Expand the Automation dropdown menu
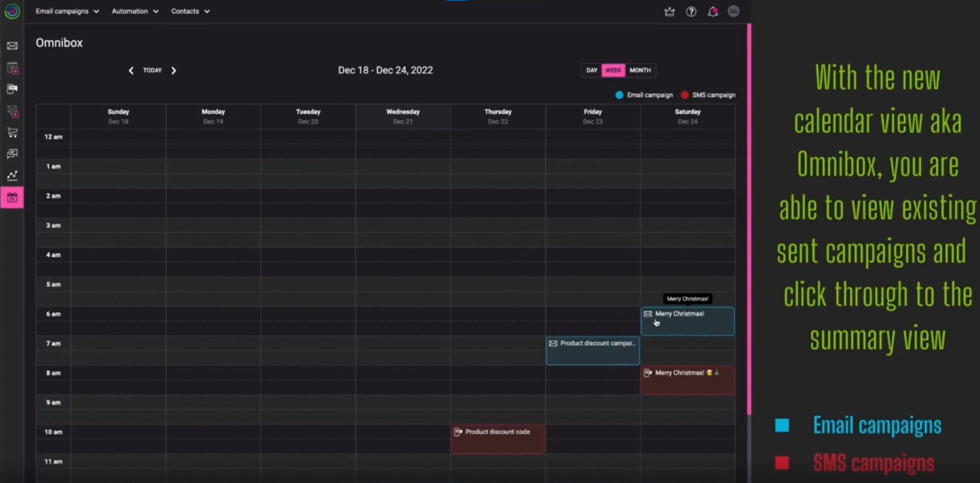 pos(135,11)
